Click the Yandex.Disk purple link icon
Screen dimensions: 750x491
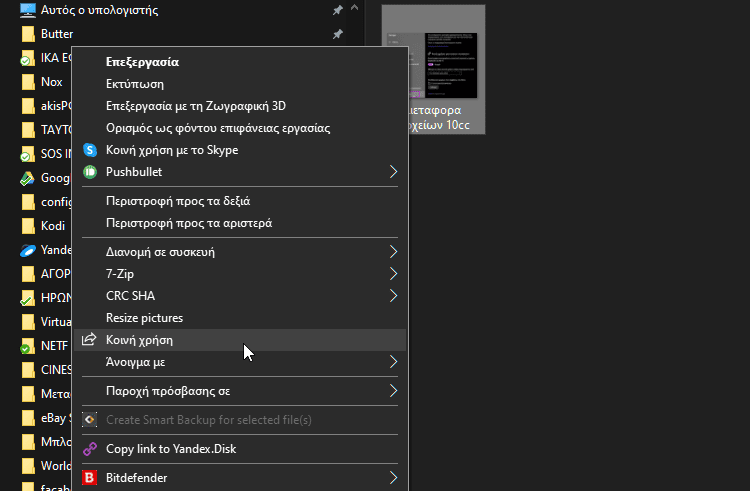(x=90, y=449)
